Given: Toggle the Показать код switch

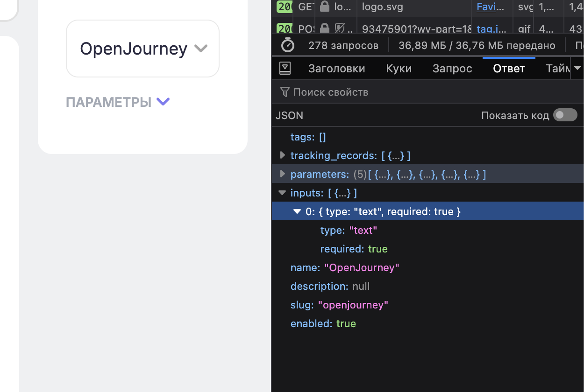Looking at the screenshot, I should [565, 115].
